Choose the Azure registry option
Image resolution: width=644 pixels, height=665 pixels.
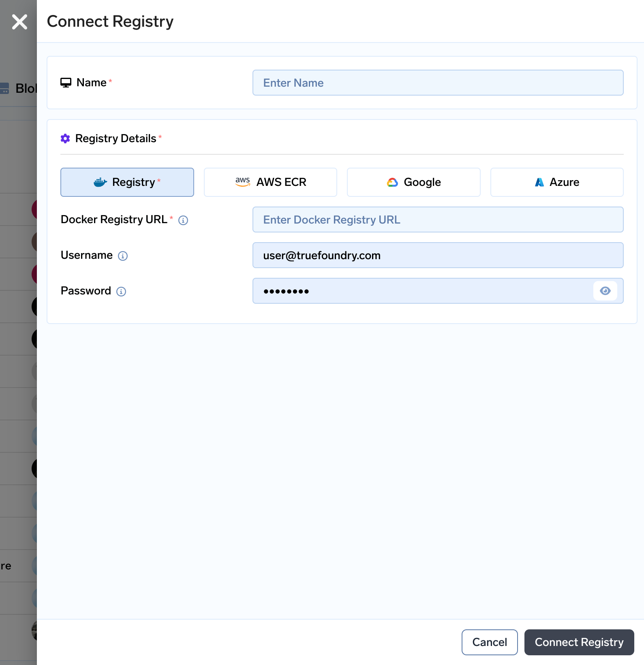tap(557, 182)
